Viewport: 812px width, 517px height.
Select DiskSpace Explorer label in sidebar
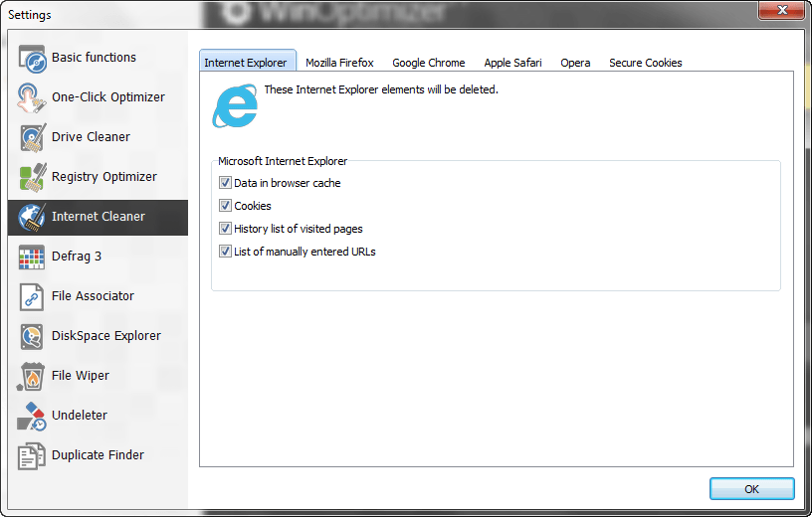106,336
